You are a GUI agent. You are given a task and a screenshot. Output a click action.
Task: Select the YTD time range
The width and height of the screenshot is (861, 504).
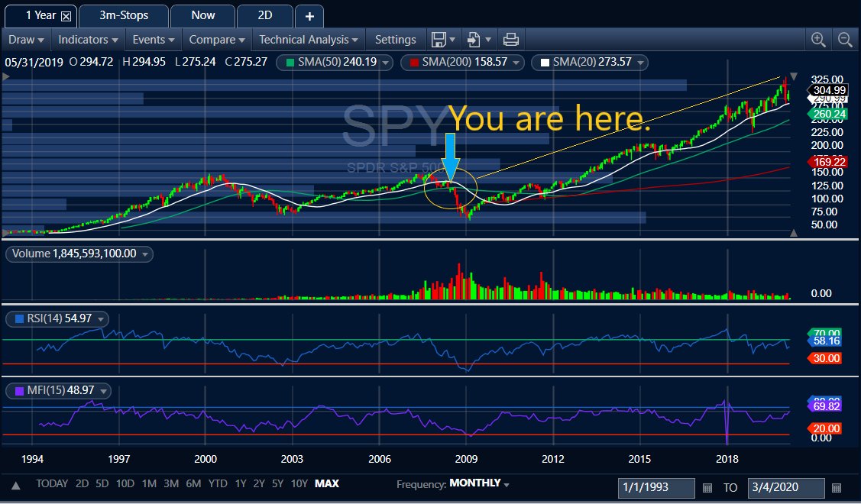click(x=218, y=483)
